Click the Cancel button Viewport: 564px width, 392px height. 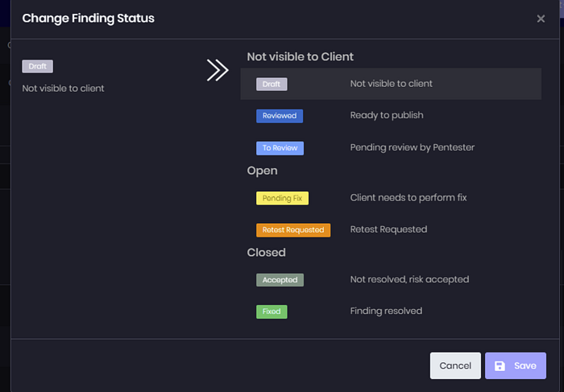click(455, 365)
